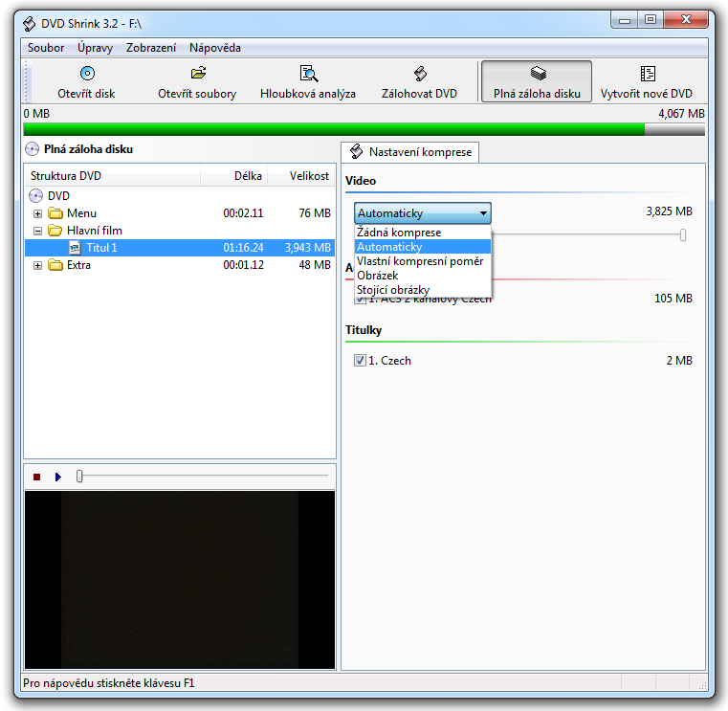
Task: Click the Otevřít disk toolbar icon
Action: 87,74
